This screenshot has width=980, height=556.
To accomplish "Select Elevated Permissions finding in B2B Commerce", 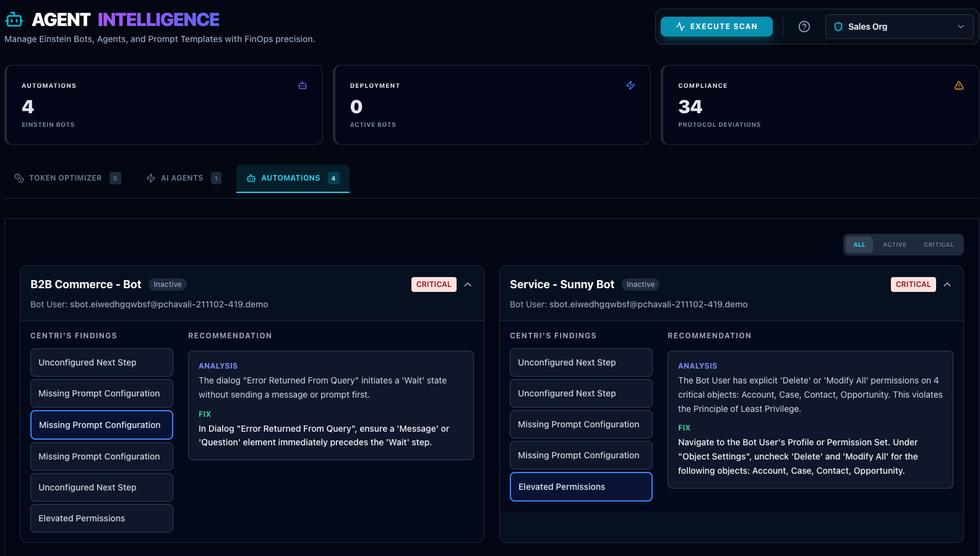I will coord(101,518).
